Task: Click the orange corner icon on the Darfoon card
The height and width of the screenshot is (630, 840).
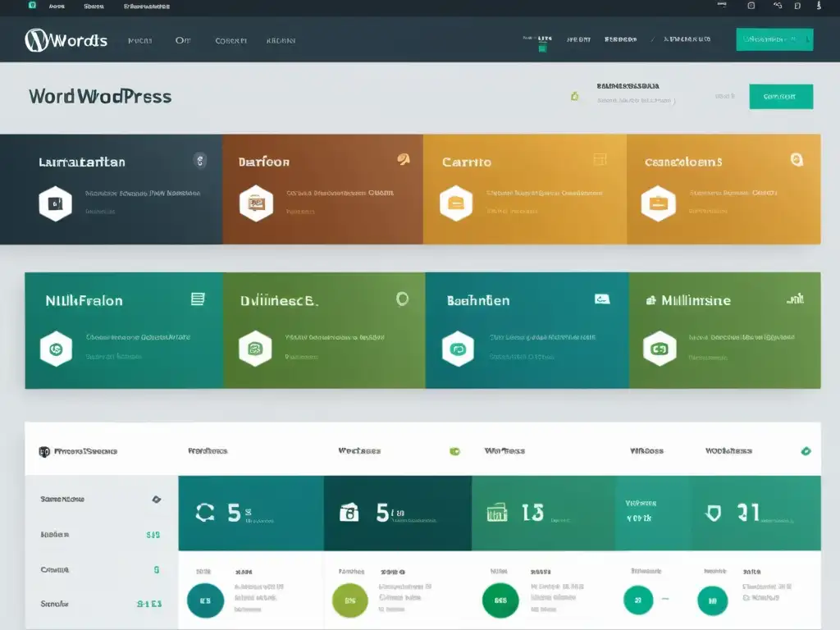Action: click(x=404, y=159)
